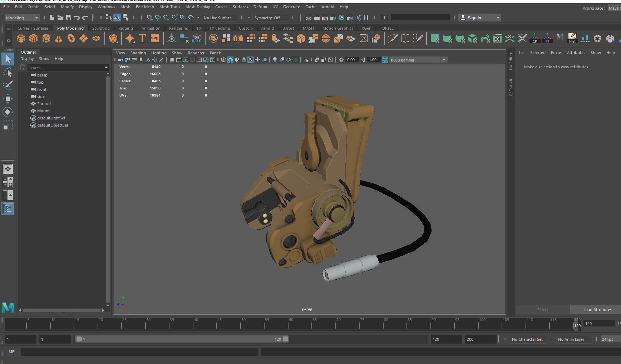Activate the Scale tool in toolbox
Viewport: 621px width, 364px height.
8,125
